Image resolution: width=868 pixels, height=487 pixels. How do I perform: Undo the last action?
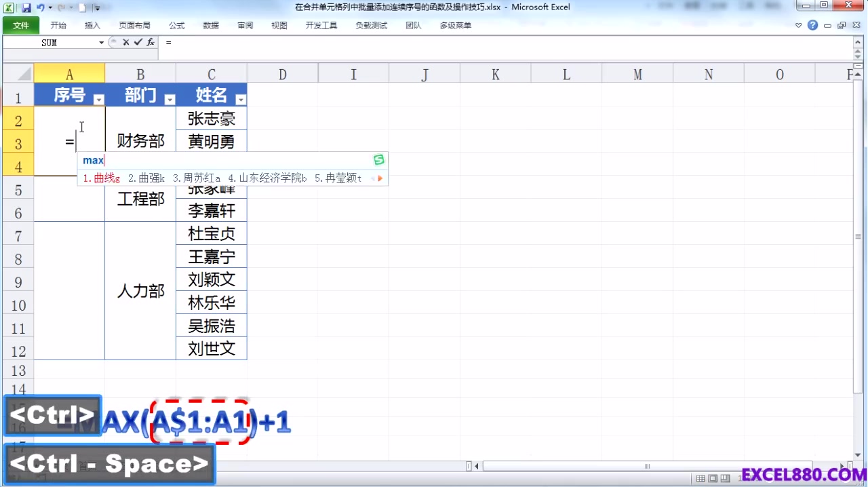[39, 7]
